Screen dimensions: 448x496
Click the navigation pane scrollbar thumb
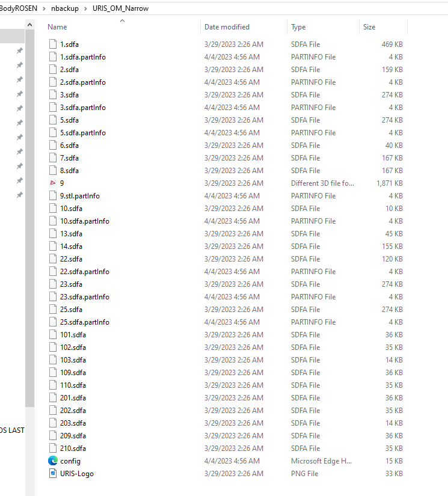29,218
